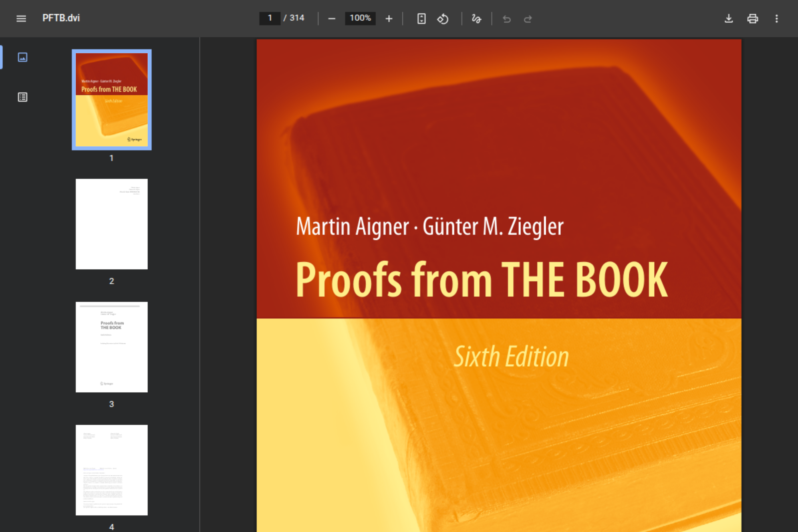The height and width of the screenshot is (532, 798).
Task: Click the 'Sixth Edition' text on cover
Action: [511, 356]
